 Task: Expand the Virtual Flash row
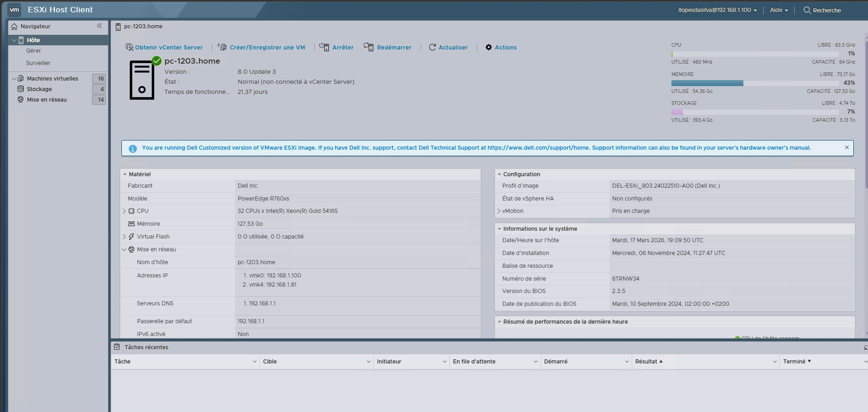click(x=124, y=237)
